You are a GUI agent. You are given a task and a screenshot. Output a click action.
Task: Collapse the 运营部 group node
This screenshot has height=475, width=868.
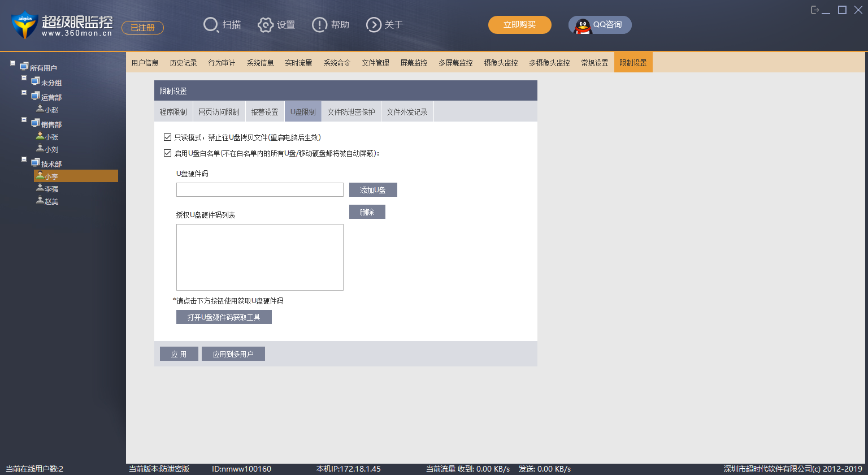coord(24,92)
